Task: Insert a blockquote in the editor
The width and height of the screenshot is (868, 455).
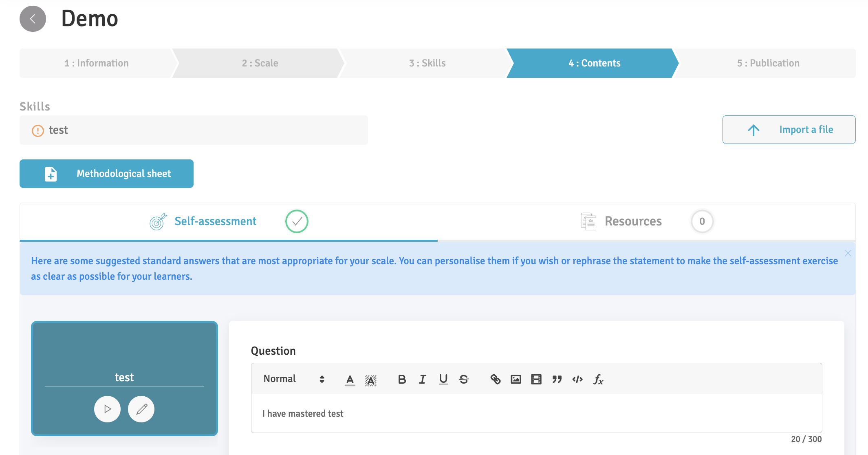Action: (557, 379)
